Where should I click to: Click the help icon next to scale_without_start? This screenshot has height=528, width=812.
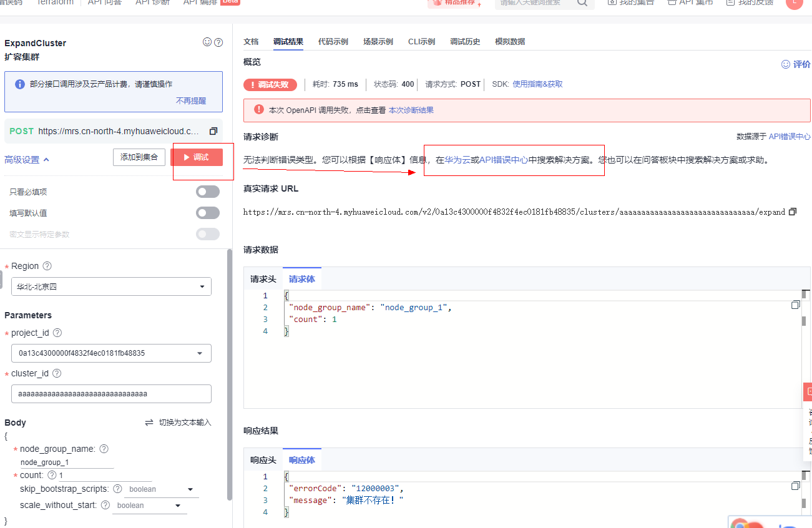click(105, 505)
